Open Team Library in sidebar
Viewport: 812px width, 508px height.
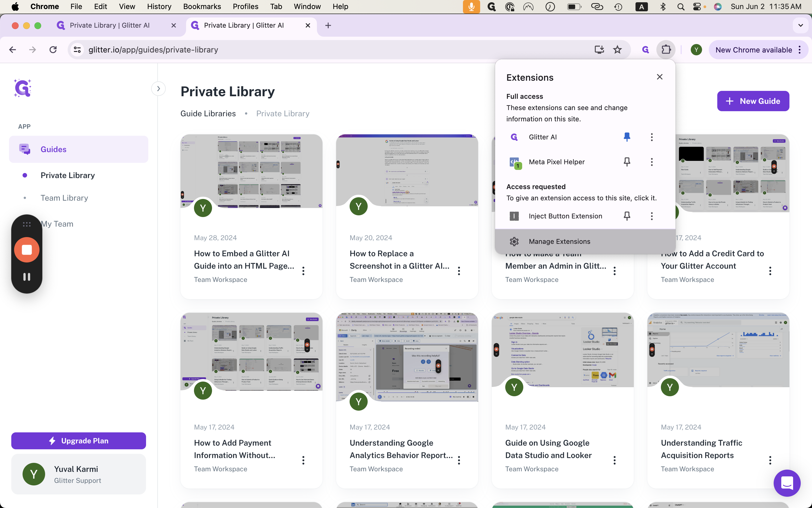click(64, 198)
